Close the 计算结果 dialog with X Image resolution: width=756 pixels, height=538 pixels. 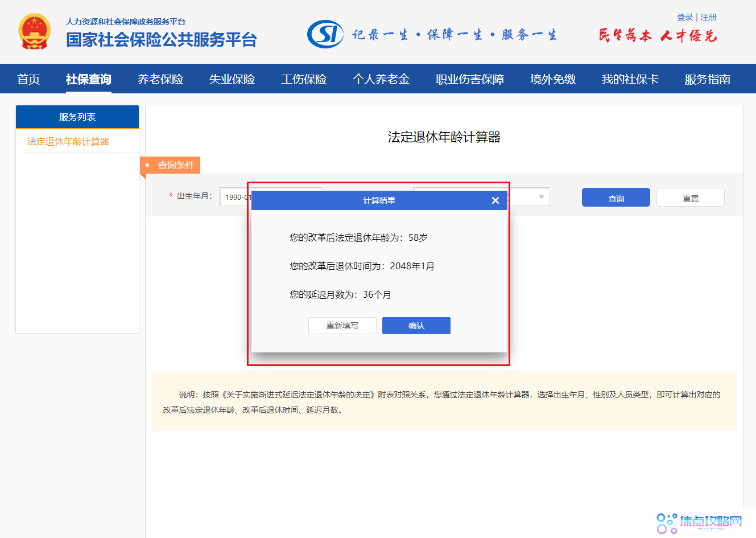(495, 200)
